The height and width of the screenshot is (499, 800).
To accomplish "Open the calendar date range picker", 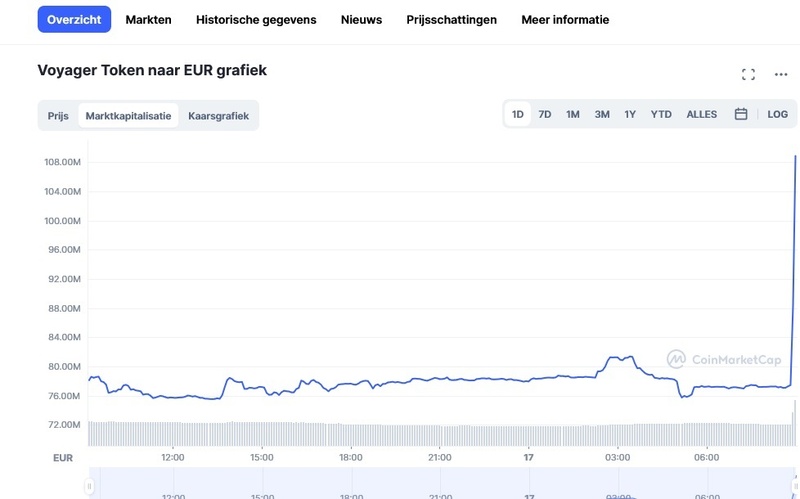I will click(741, 114).
